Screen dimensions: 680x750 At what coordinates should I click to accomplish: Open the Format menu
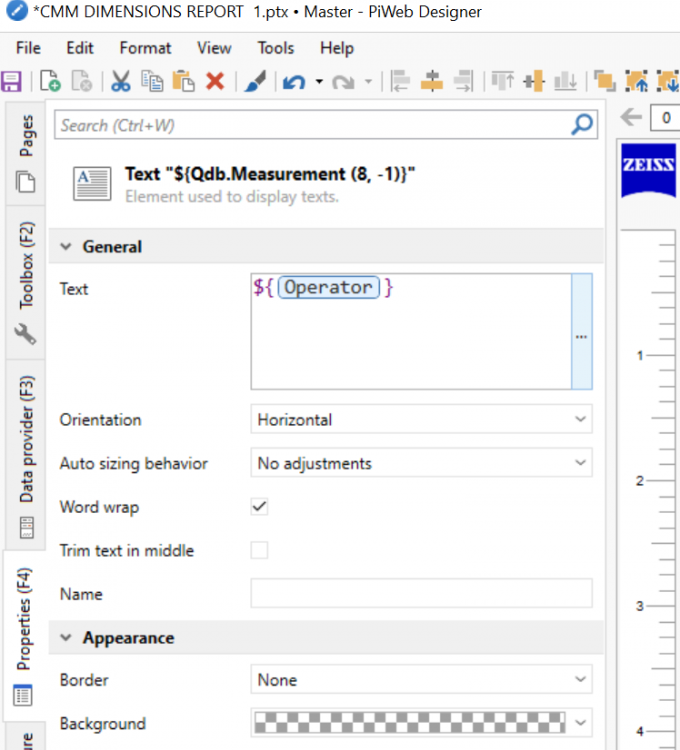145,48
